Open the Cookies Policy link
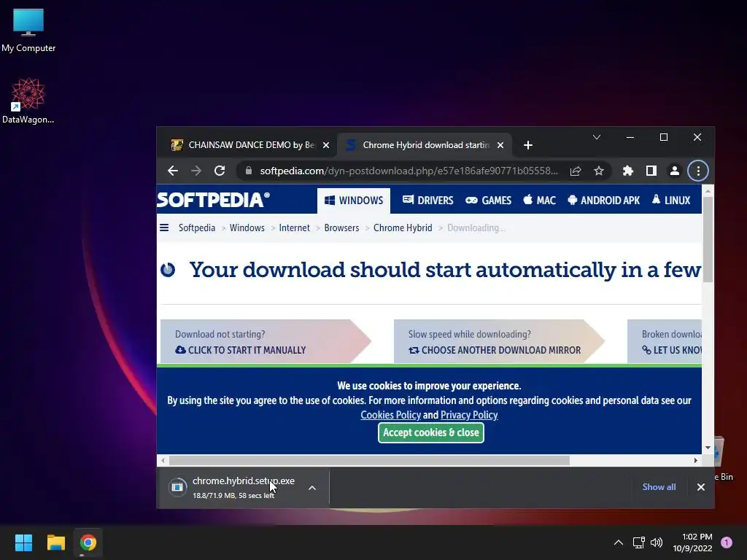The height and width of the screenshot is (560, 747). (x=391, y=415)
